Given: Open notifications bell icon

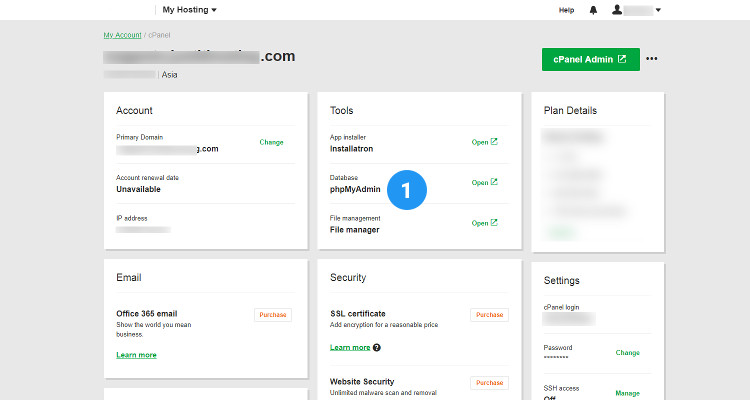Looking at the screenshot, I should point(593,10).
